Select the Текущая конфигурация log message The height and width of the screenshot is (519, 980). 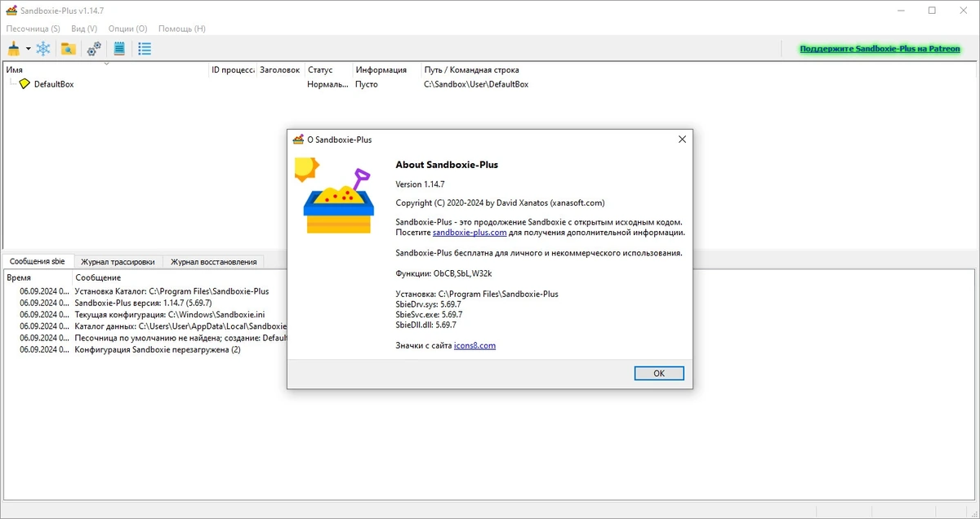169,314
